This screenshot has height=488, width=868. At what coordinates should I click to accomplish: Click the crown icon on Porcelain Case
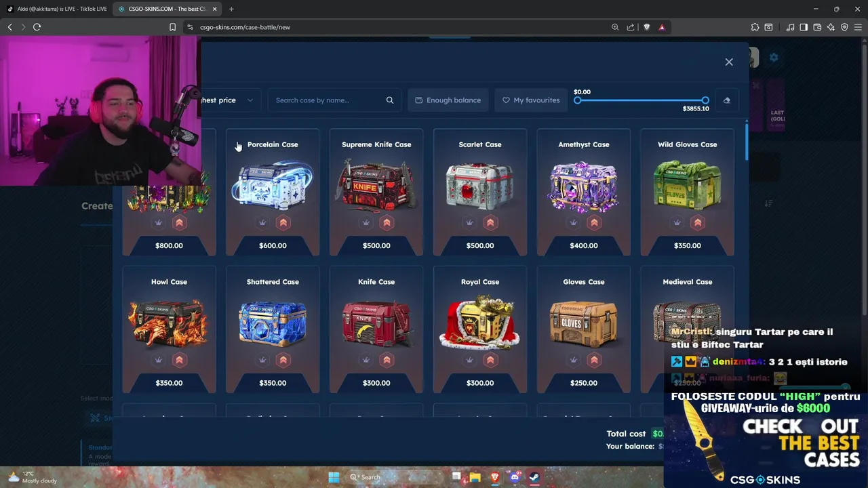coord(262,222)
